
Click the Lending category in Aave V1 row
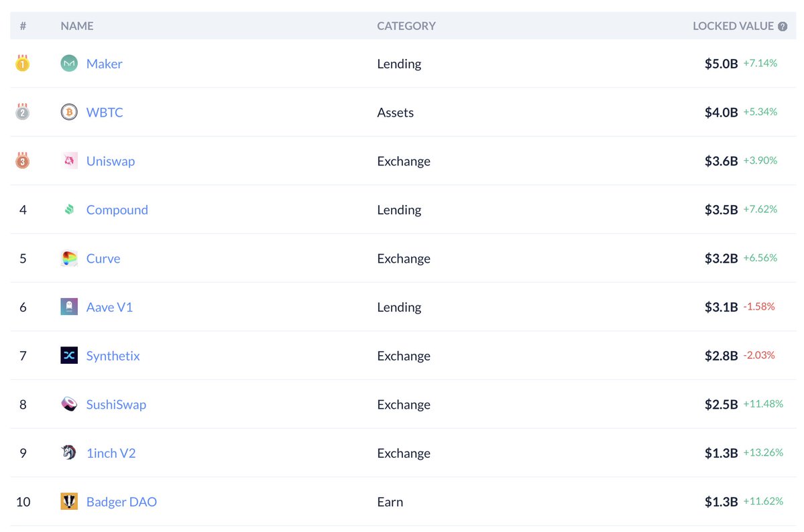coord(399,307)
